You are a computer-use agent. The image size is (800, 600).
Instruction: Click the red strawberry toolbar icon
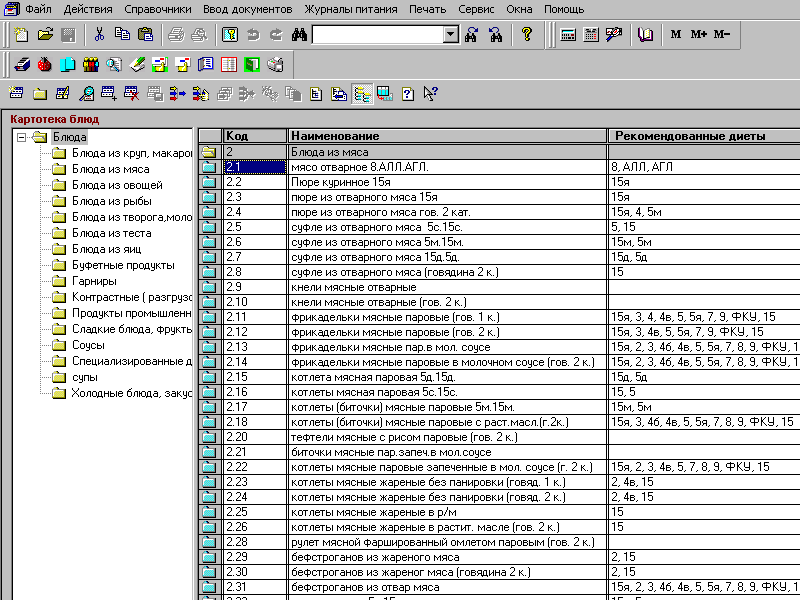click(44, 65)
